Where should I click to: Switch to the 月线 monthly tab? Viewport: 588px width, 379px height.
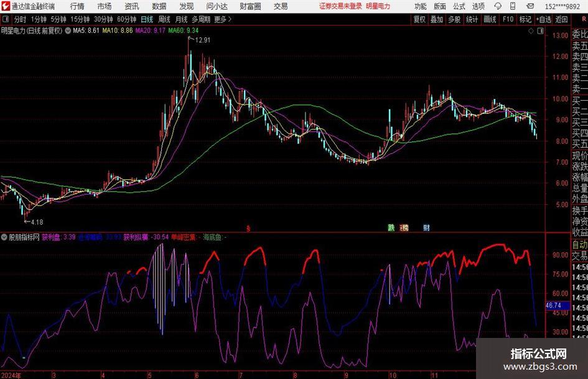[181, 19]
